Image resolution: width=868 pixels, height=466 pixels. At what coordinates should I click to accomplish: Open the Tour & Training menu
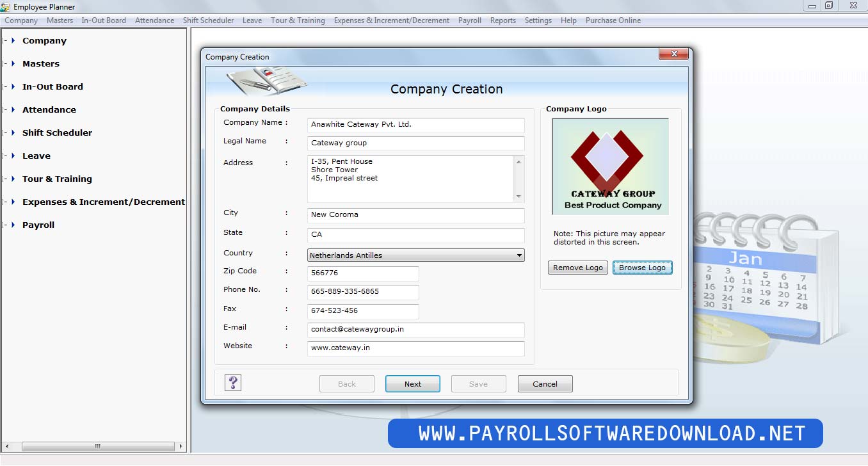[x=298, y=20]
